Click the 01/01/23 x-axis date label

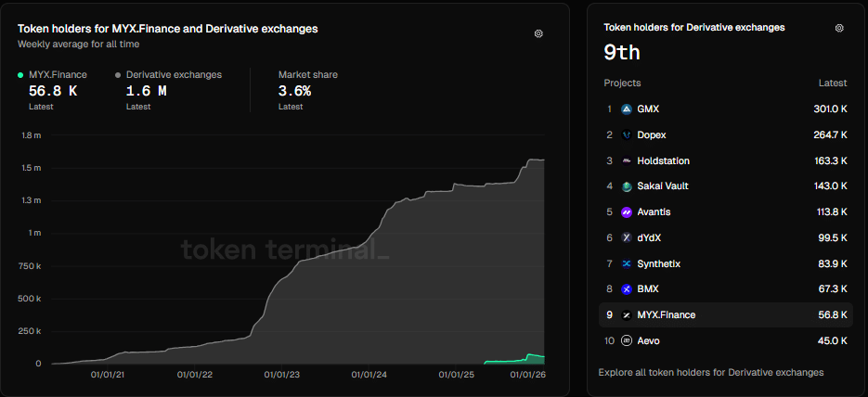pos(281,376)
